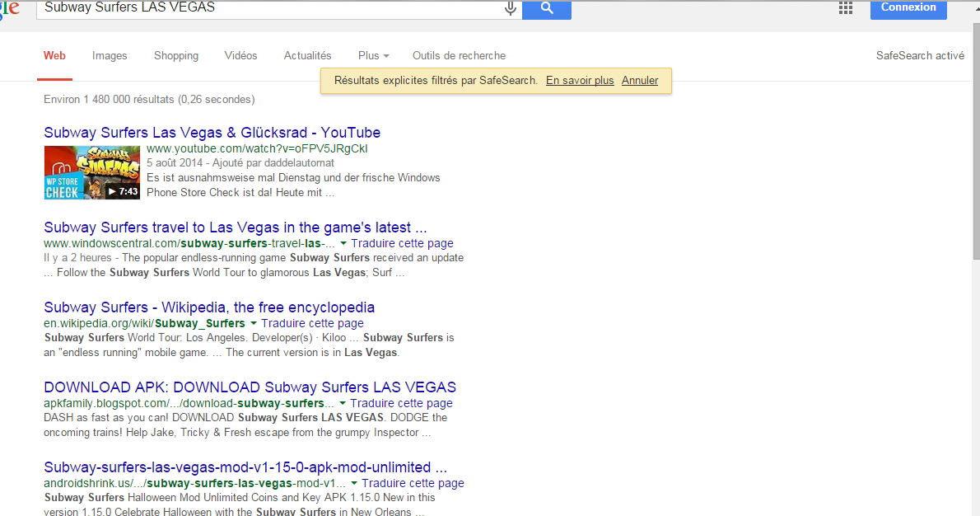This screenshot has height=516, width=980.
Task: Click Annuler in SafeSearch notice
Action: [639, 81]
